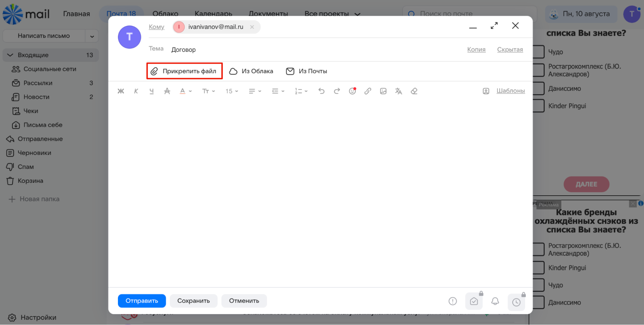
Task: Set a reminder with the bell icon
Action: 495,301
